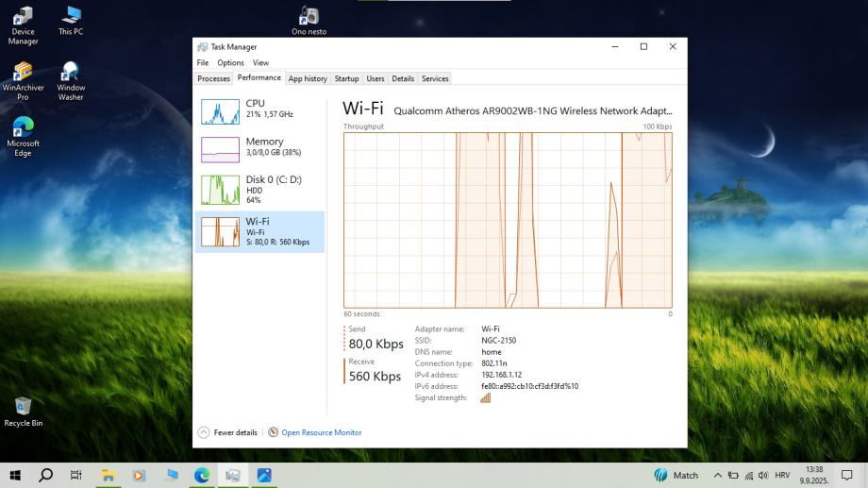
Task: Click the HRV language indicator
Action: [782, 476]
